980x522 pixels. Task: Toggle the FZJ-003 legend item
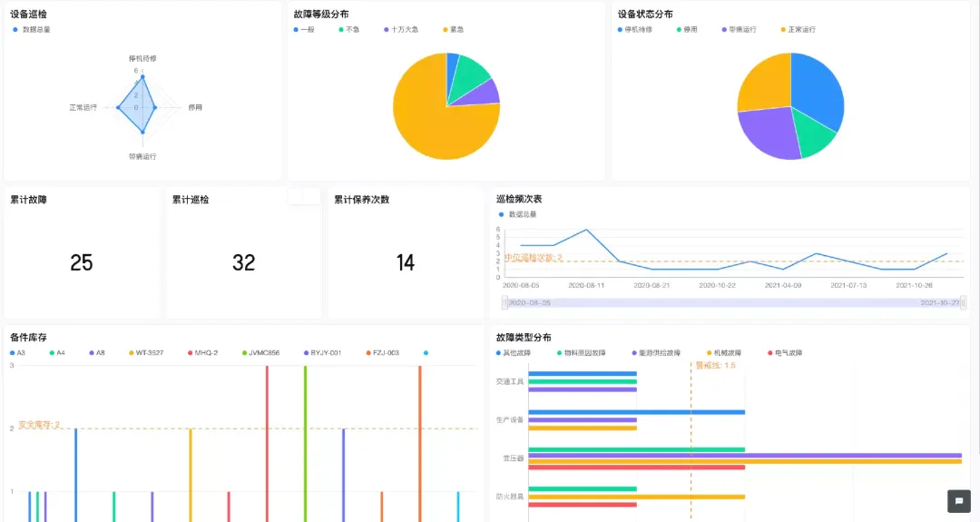pos(383,352)
